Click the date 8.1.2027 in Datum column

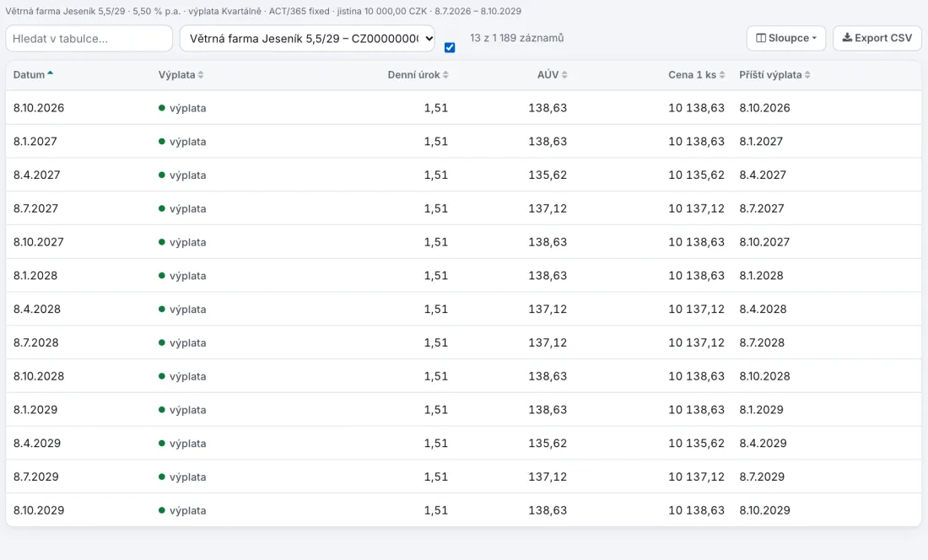click(x=35, y=142)
